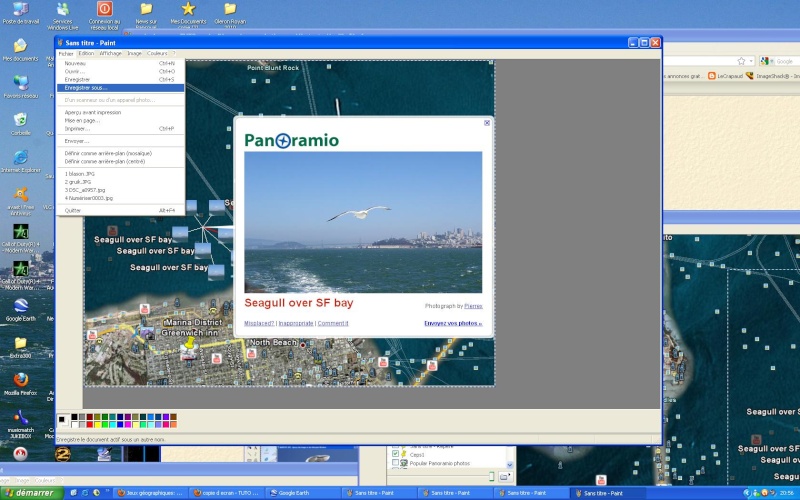Open the Affichage menu
800x500 pixels.
tap(110, 54)
